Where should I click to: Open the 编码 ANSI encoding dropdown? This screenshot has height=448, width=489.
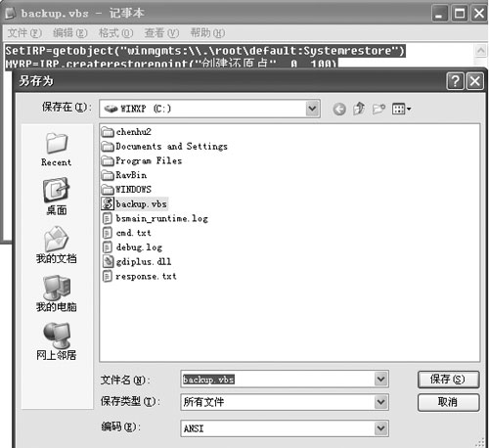[x=380, y=428]
